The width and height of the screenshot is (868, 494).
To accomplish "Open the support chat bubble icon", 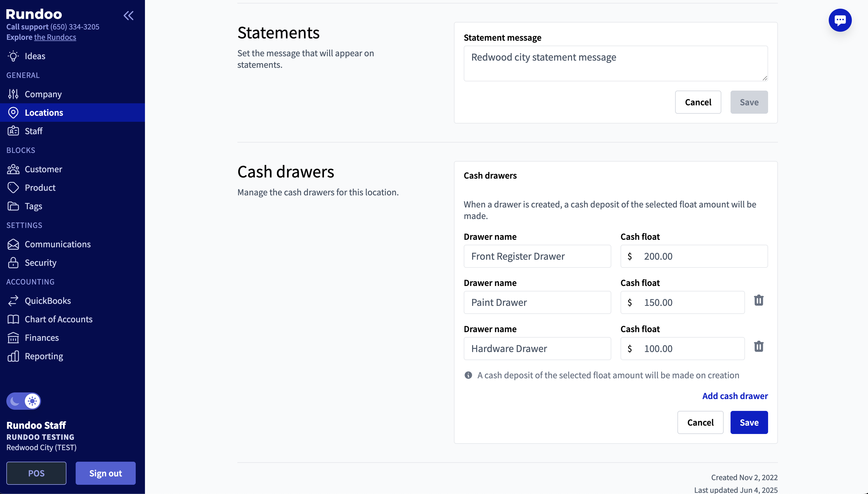I will pos(840,20).
